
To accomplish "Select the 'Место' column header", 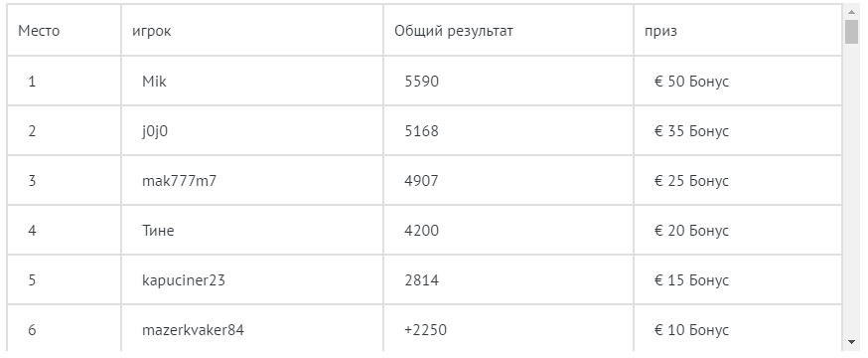I will 39,31.
